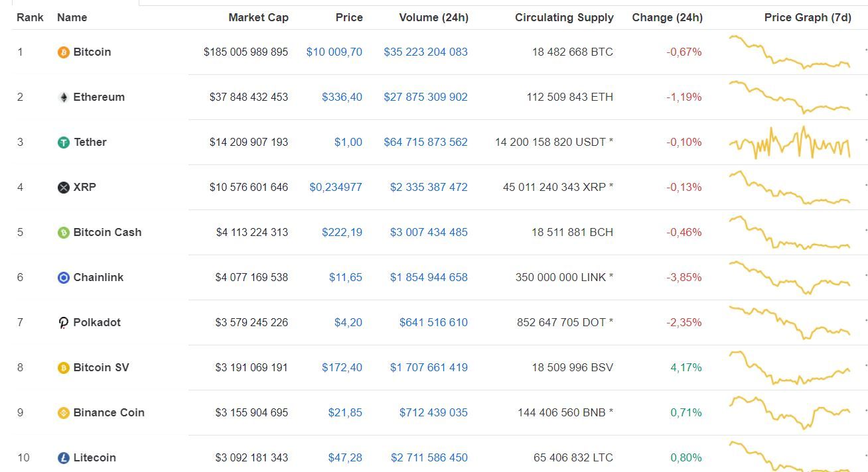Open the Polkadot row options menu
The width and height of the screenshot is (868, 472).
(865, 322)
